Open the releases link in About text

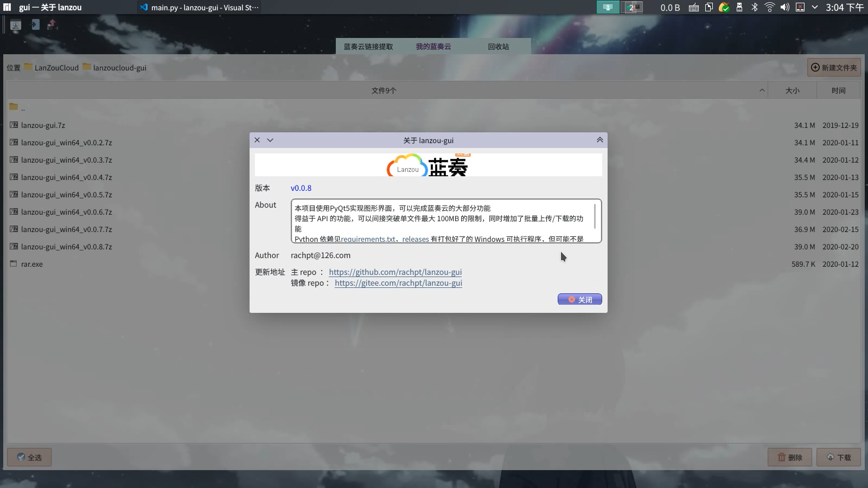(416, 239)
